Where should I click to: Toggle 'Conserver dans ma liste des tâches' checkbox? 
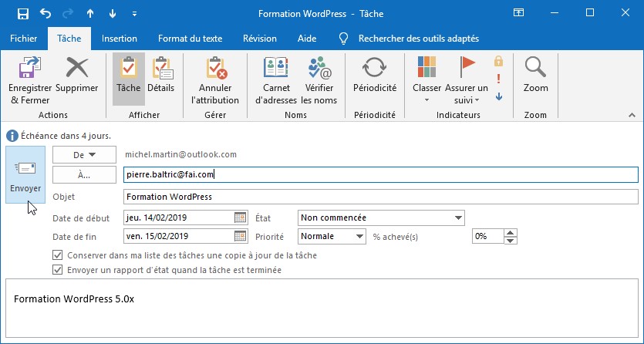pos(56,255)
